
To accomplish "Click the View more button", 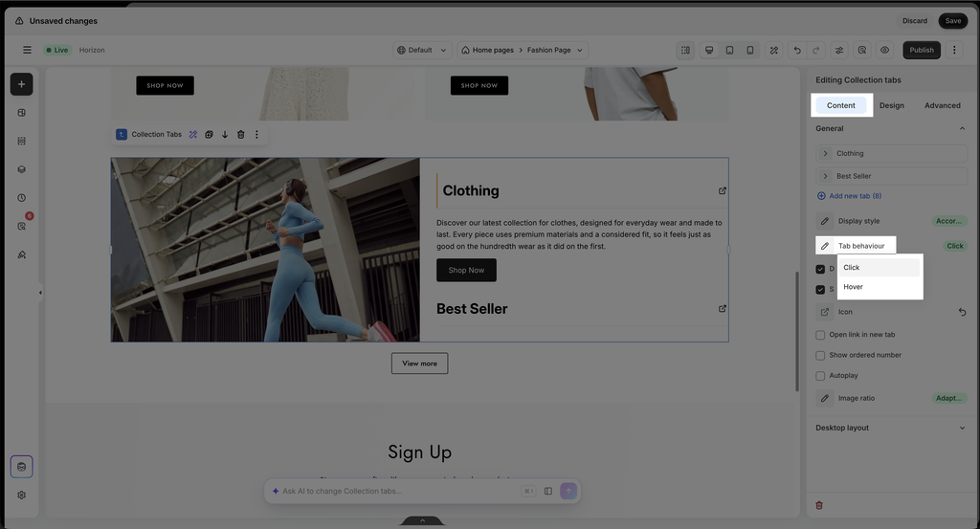I will pos(419,364).
